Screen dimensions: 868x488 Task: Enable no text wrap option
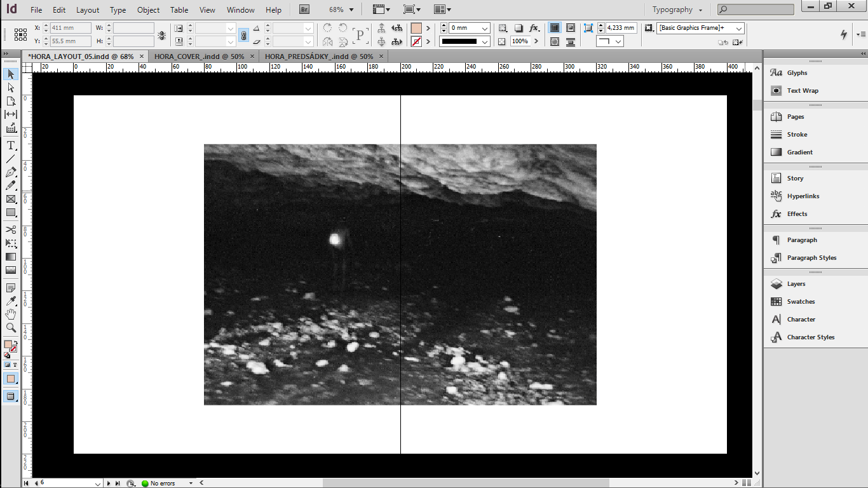click(554, 28)
